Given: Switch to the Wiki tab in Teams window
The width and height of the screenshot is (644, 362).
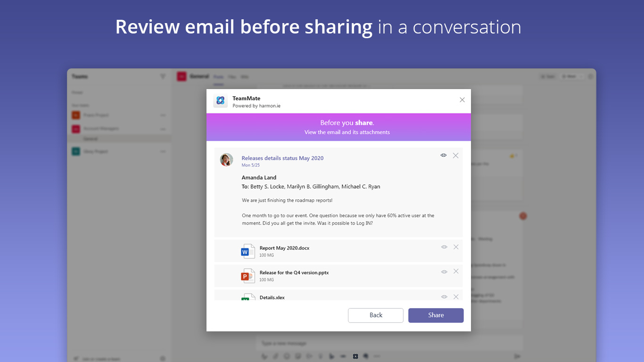Looking at the screenshot, I should click(x=245, y=77).
